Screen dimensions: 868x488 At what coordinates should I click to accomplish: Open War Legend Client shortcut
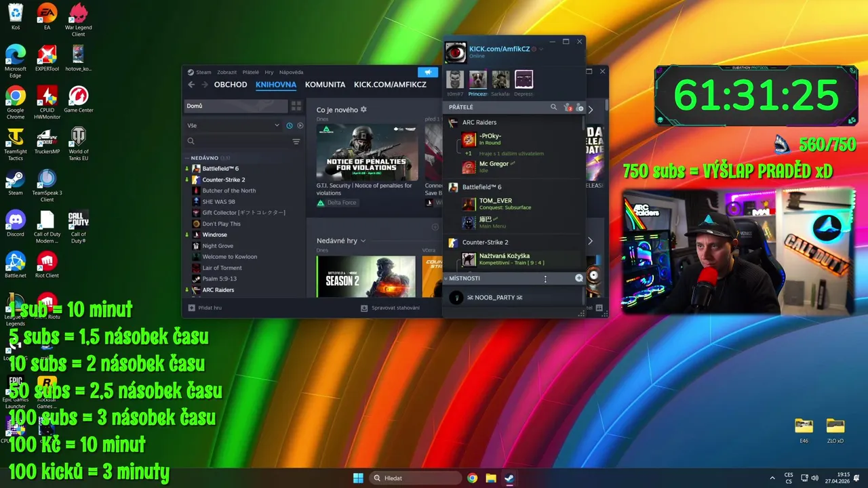click(x=78, y=20)
